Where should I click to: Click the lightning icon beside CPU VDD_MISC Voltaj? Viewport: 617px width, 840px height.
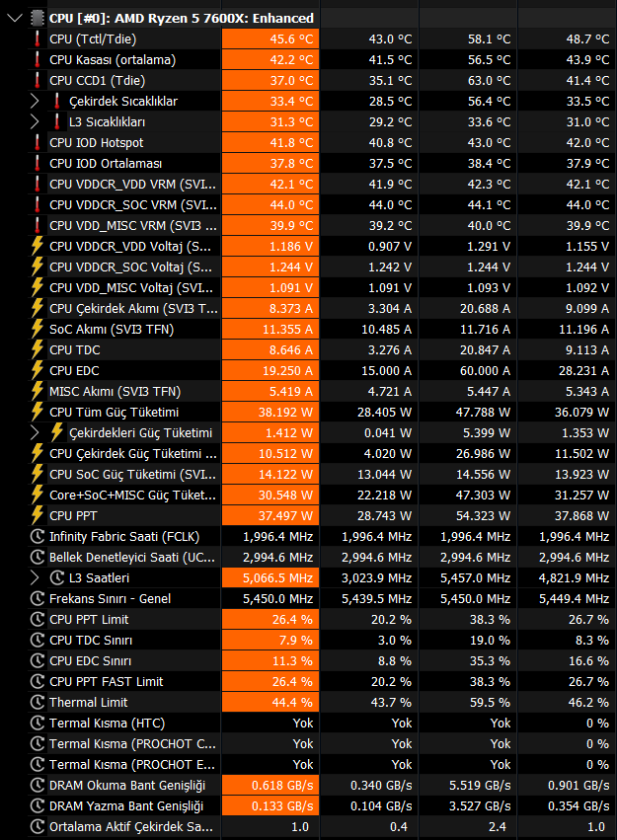coord(37,287)
